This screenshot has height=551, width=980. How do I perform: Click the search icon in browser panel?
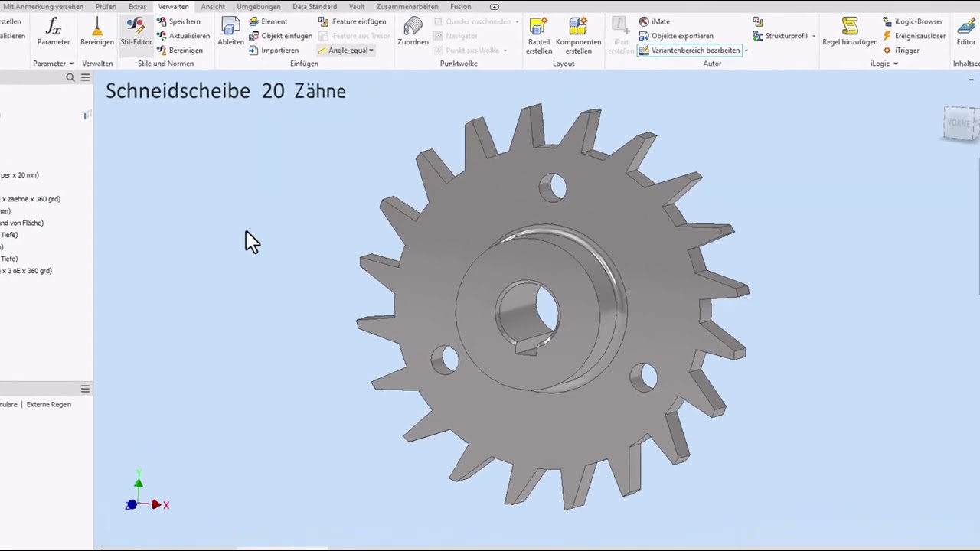pos(70,77)
